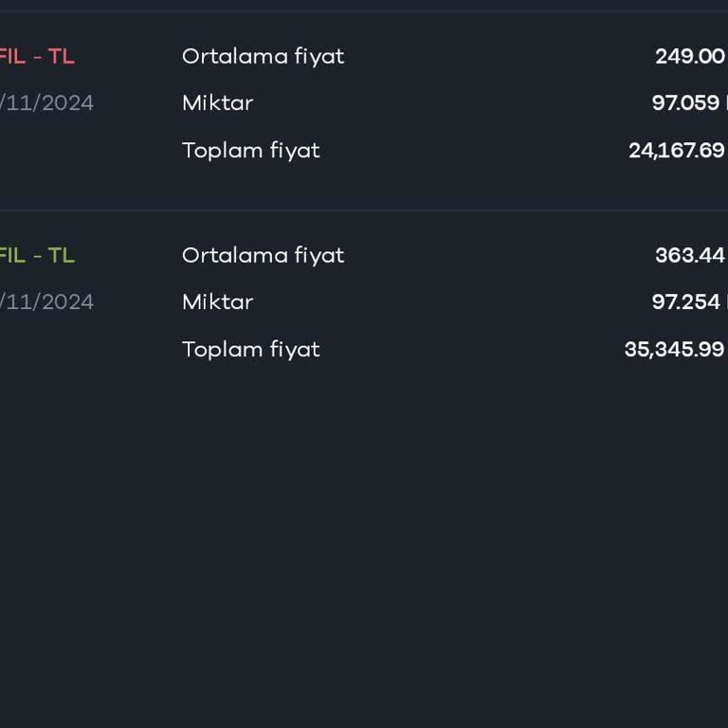Click Miktar label in the second trade
Screen dimensions: 728x728
(217, 302)
